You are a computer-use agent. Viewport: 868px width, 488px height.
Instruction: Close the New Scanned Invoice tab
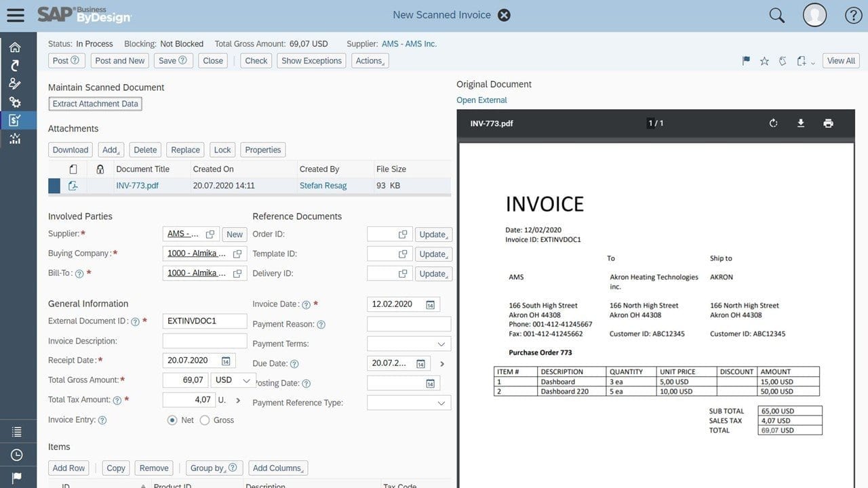[x=504, y=15]
